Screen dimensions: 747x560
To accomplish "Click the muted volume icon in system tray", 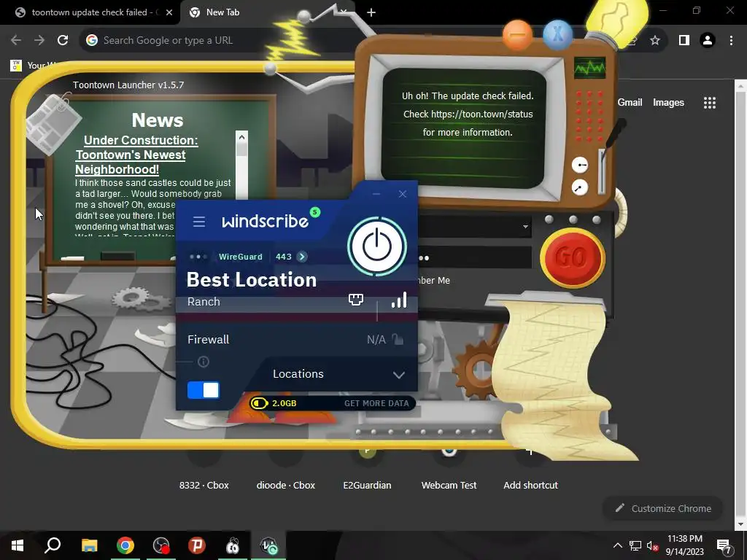I will (x=653, y=545).
